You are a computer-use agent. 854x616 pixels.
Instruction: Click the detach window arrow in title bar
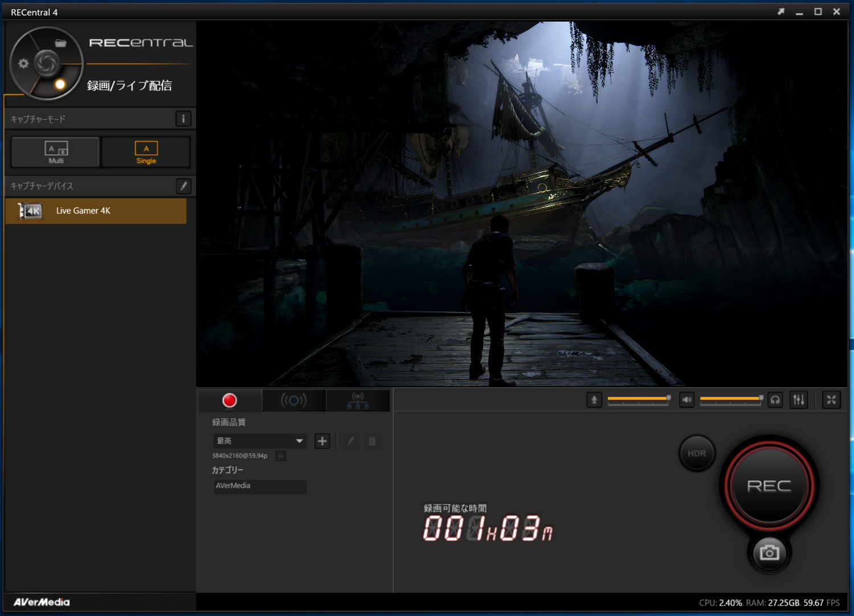[x=781, y=11]
